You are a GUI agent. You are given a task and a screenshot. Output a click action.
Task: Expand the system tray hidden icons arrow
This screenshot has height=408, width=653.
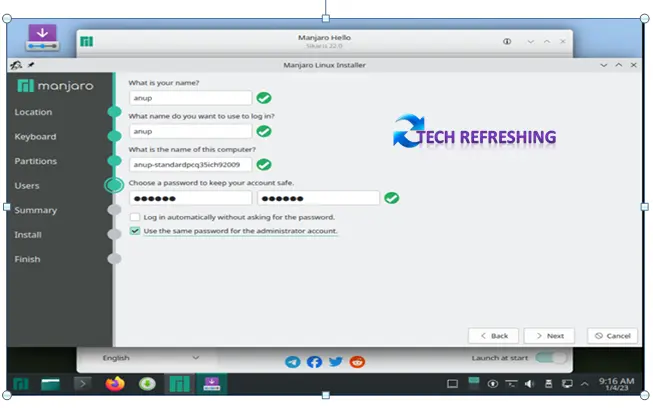(x=586, y=383)
